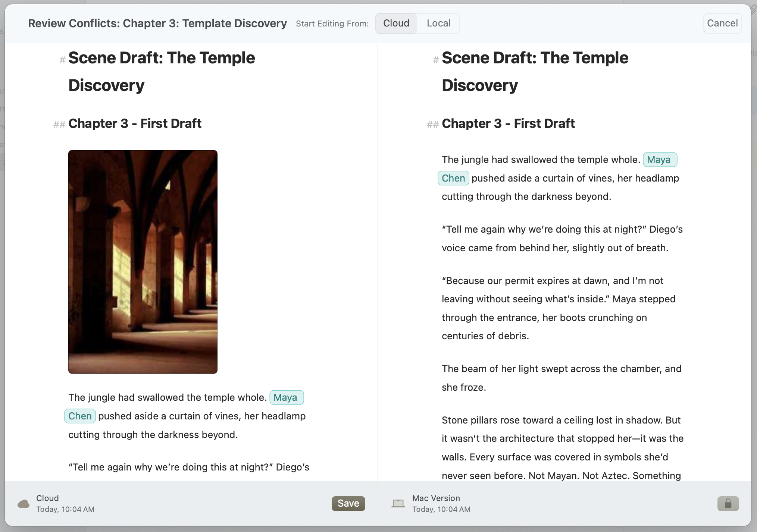This screenshot has height=532, width=757.
Task: Switch Start Editing From to Cloud
Action: pyautogui.click(x=396, y=23)
